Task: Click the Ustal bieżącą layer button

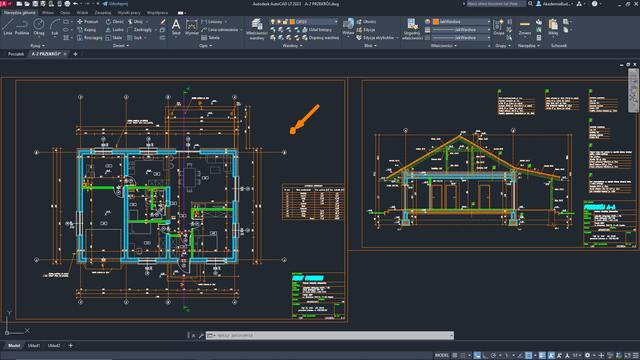Action: point(317,30)
